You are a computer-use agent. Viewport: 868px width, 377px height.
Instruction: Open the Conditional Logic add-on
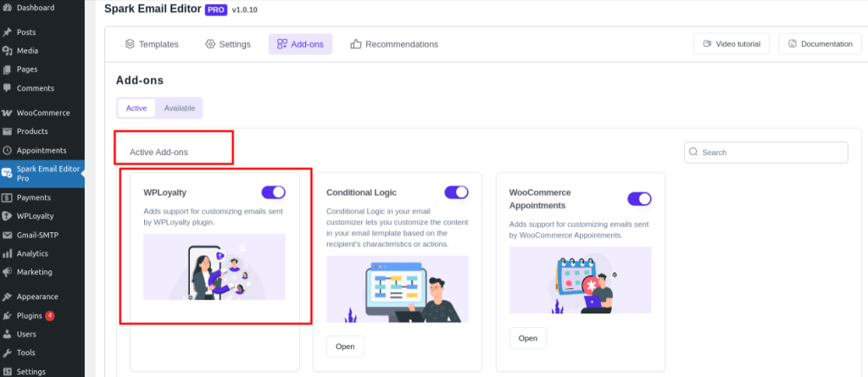345,347
